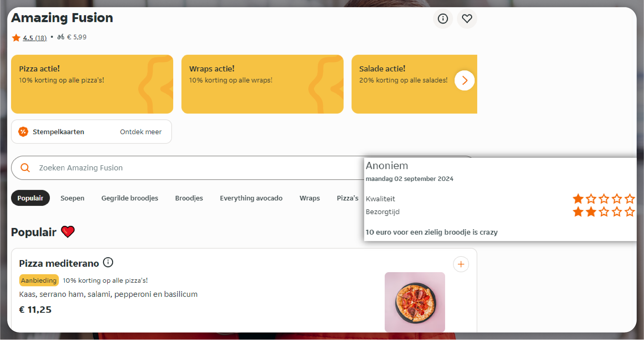Click the star rating icon 4.5
The image size is (644, 340).
(x=16, y=38)
